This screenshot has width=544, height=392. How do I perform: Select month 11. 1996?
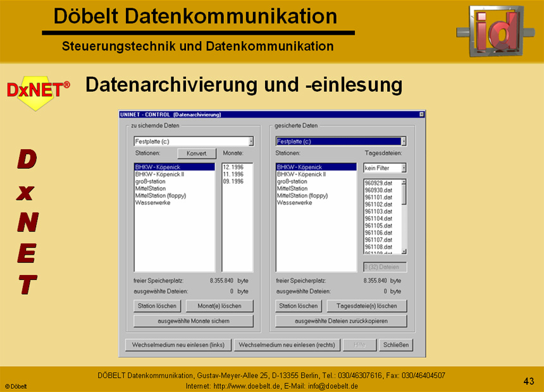(237, 174)
